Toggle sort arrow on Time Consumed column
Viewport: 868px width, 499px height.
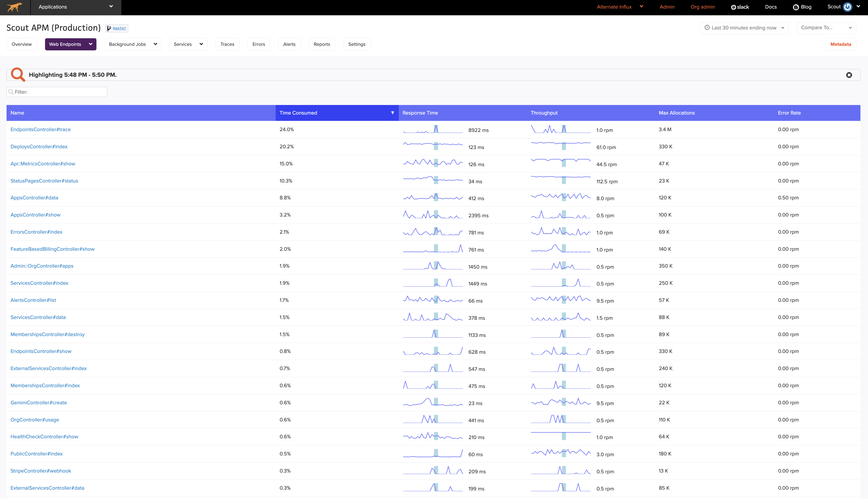point(392,113)
